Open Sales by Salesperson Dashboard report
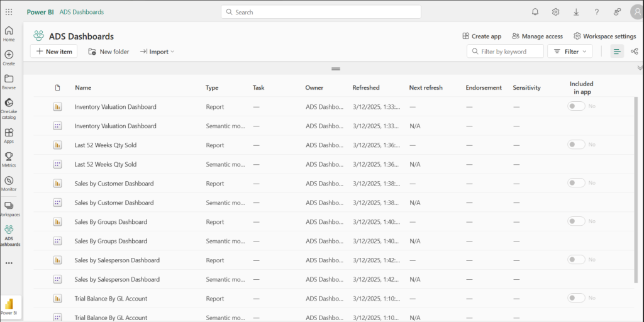This screenshot has height=322, width=644. click(x=117, y=260)
